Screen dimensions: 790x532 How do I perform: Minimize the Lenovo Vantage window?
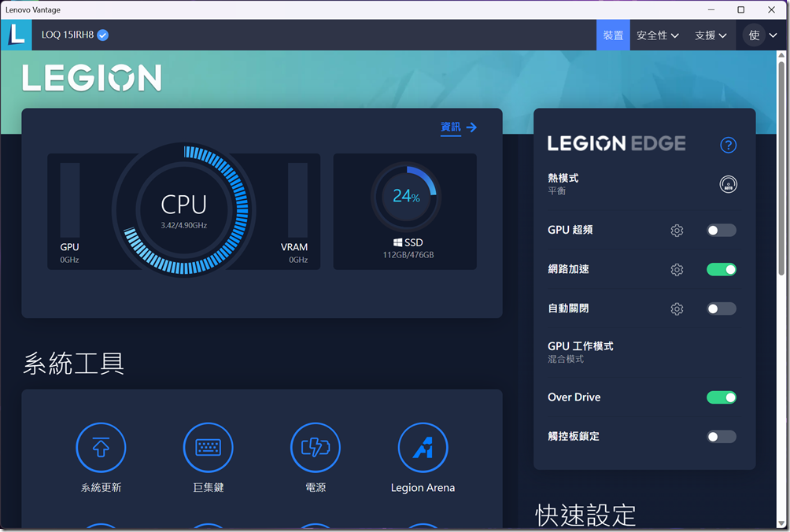coord(711,9)
